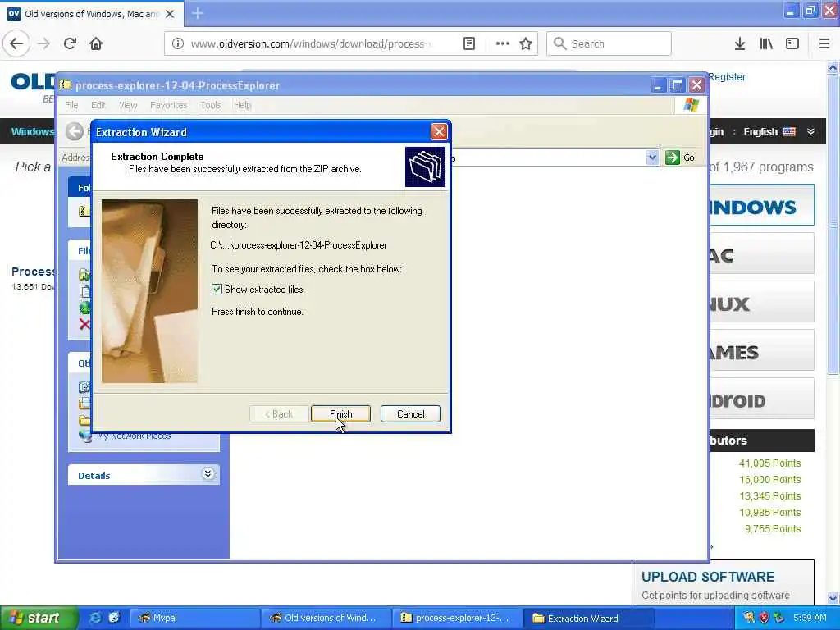
Task: Launch Internet Explorer quick launch icon
Action: click(95, 618)
